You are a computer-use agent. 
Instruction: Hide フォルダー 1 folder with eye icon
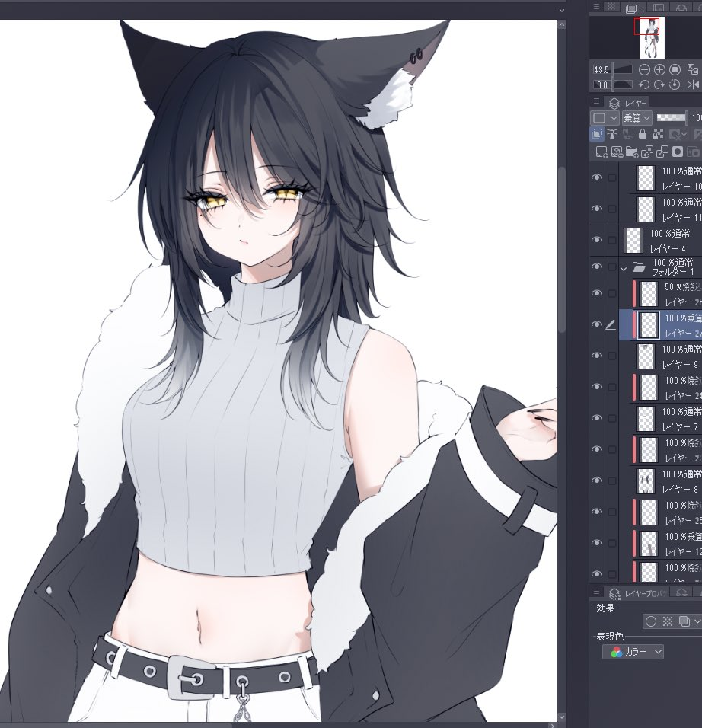pyautogui.click(x=597, y=267)
